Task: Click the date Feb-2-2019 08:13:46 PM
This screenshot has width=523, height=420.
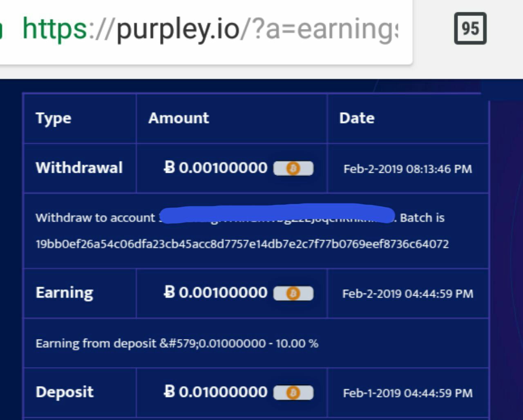Action: pyautogui.click(x=408, y=169)
